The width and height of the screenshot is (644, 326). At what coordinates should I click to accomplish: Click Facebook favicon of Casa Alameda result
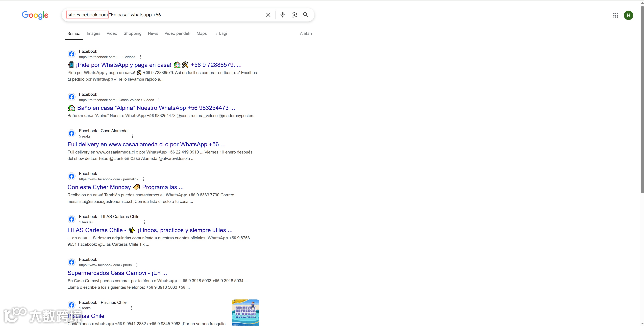point(71,133)
